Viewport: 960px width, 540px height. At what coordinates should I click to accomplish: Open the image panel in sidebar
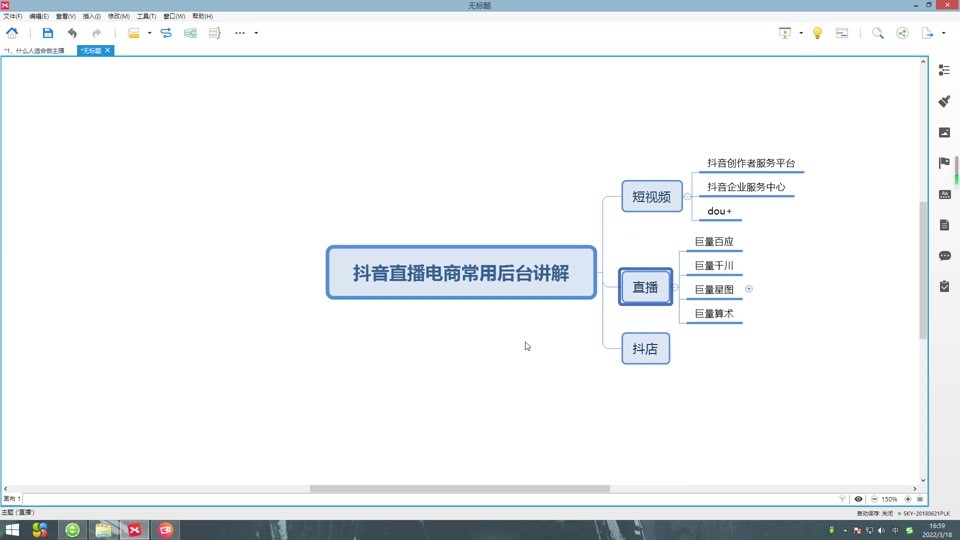pos(944,132)
